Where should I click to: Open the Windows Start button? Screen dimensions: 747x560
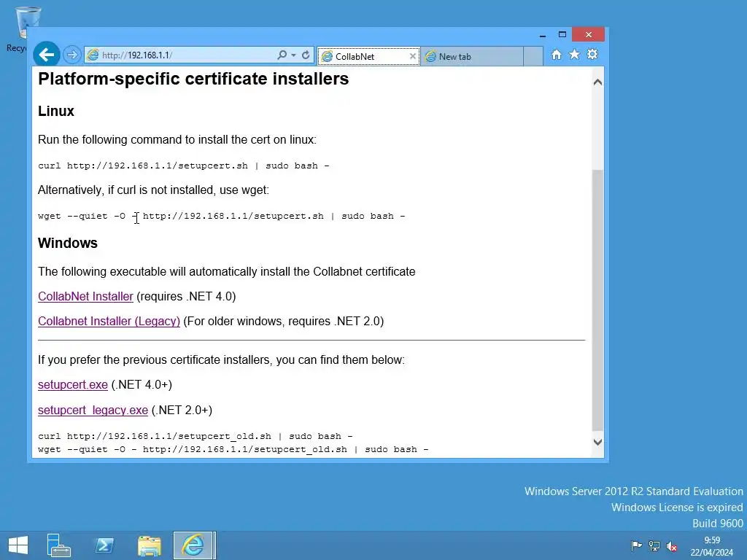(x=18, y=545)
